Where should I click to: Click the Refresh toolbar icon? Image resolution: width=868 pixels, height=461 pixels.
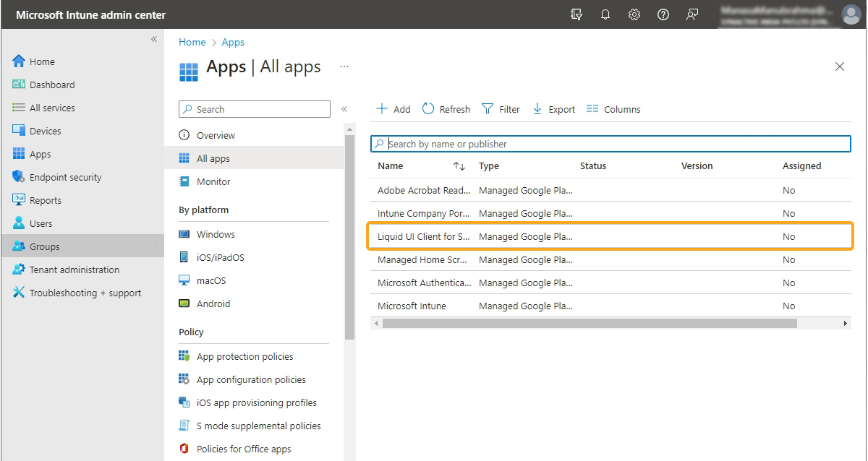click(446, 109)
